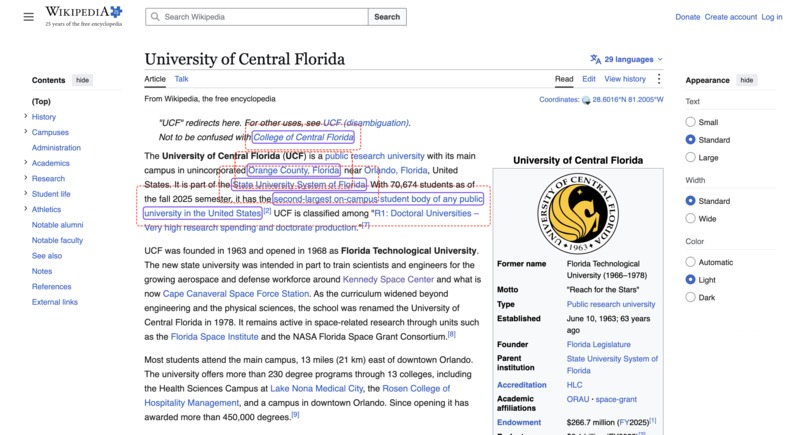Select the Read tab
The image size is (806, 435).
coord(564,79)
